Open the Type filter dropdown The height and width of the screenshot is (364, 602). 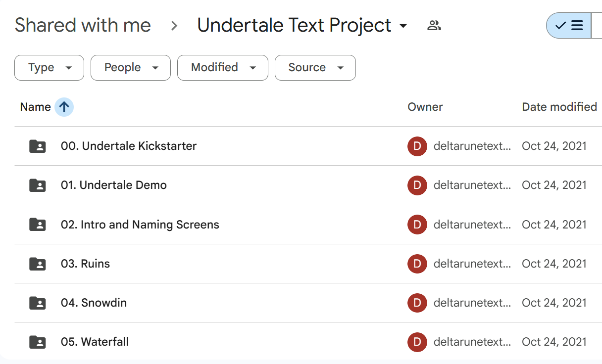point(49,68)
